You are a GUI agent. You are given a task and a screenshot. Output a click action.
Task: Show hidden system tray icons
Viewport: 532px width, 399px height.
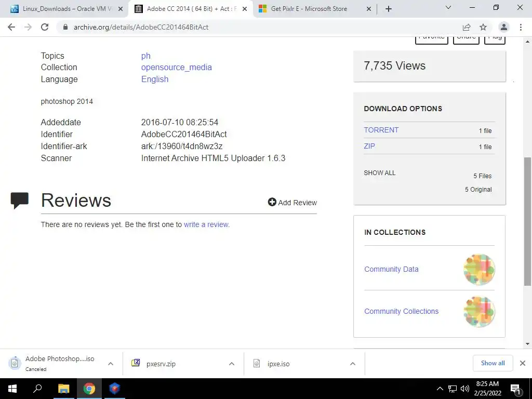click(x=440, y=389)
